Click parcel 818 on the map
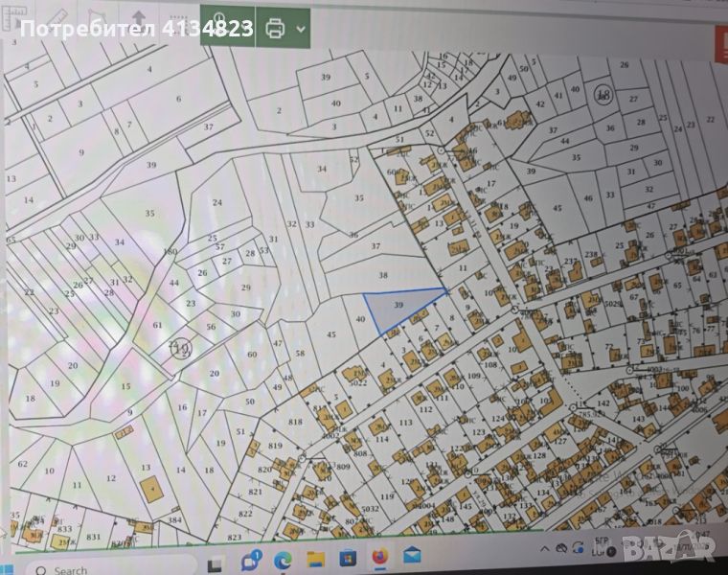 point(295,422)
